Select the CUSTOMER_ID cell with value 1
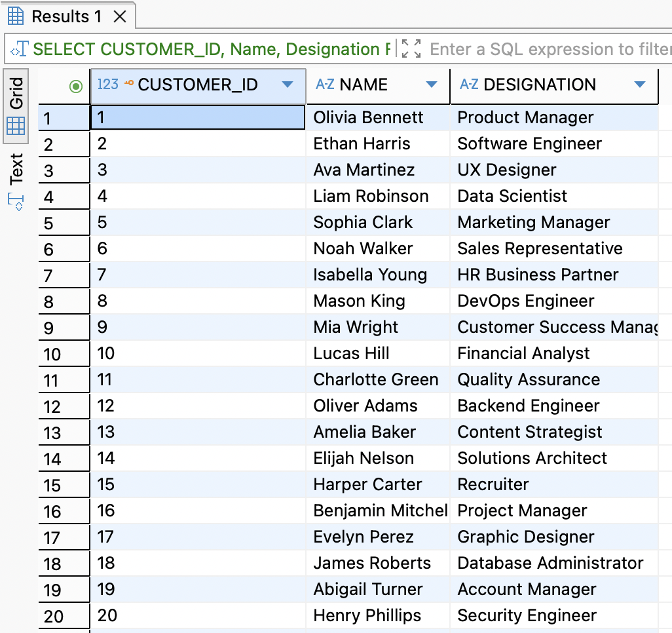 click(198, 117)
